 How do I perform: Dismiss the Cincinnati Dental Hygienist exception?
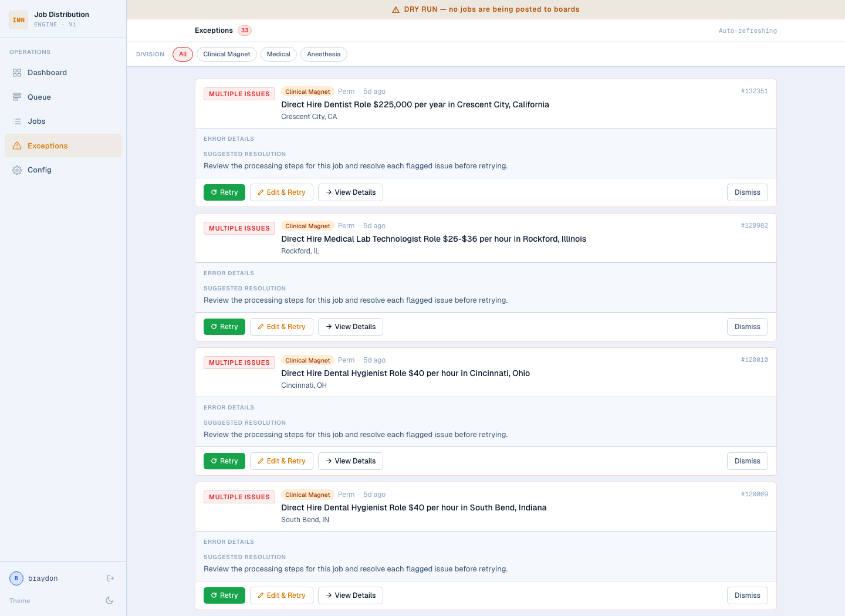tap(748, 461)
